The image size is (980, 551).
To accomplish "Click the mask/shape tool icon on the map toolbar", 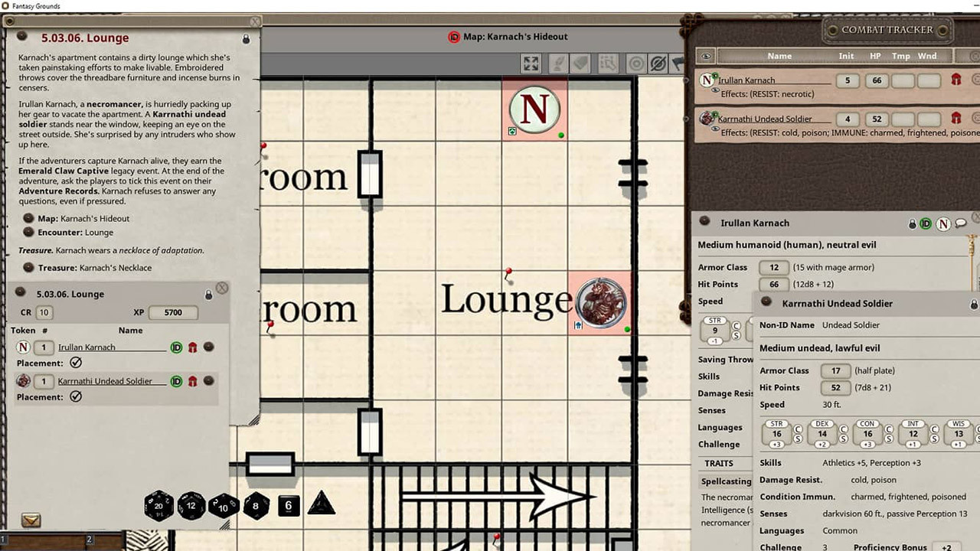I will click(580, 64).
